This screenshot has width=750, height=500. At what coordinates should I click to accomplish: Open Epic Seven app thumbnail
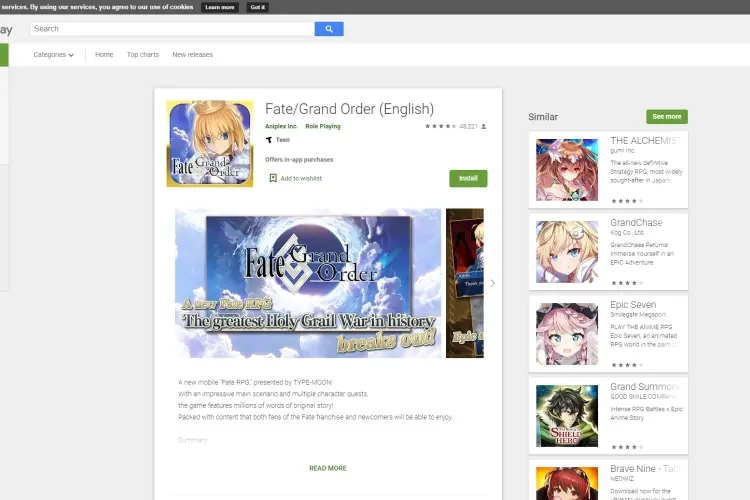[567, 334]
